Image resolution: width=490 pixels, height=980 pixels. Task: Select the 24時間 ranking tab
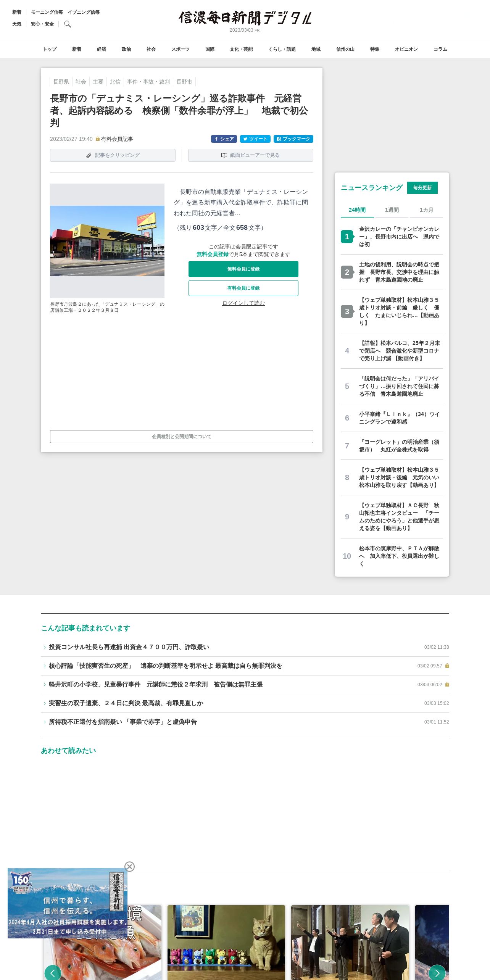(x=357, y=210)
